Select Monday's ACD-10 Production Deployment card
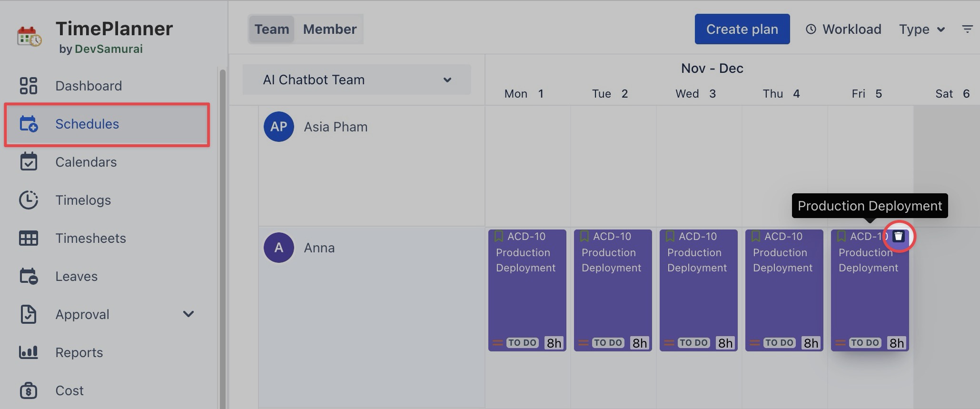Image resolution: width=980 pixels, height=409 pixels. (x=527, y=290)
